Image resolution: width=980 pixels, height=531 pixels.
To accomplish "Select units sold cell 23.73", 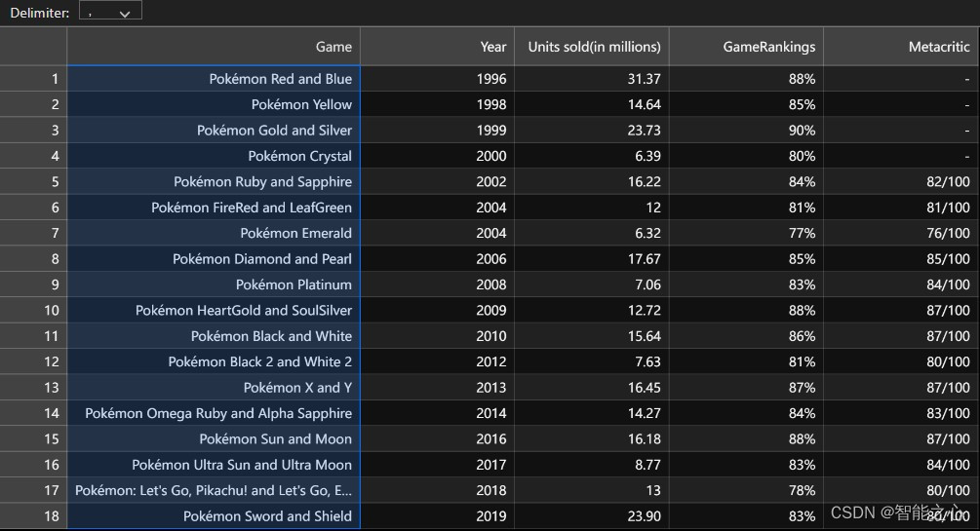I will tap(591, 130).
